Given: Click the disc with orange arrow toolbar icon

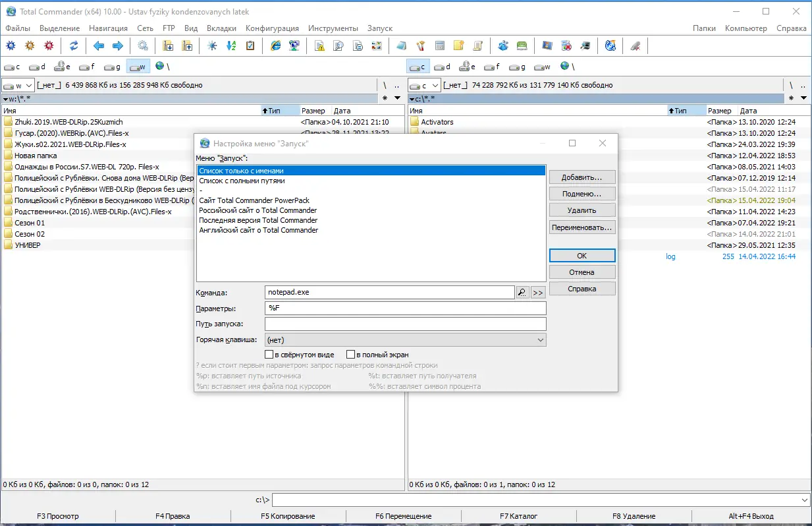Looking at the screenshot, I should tap(610, 45).
